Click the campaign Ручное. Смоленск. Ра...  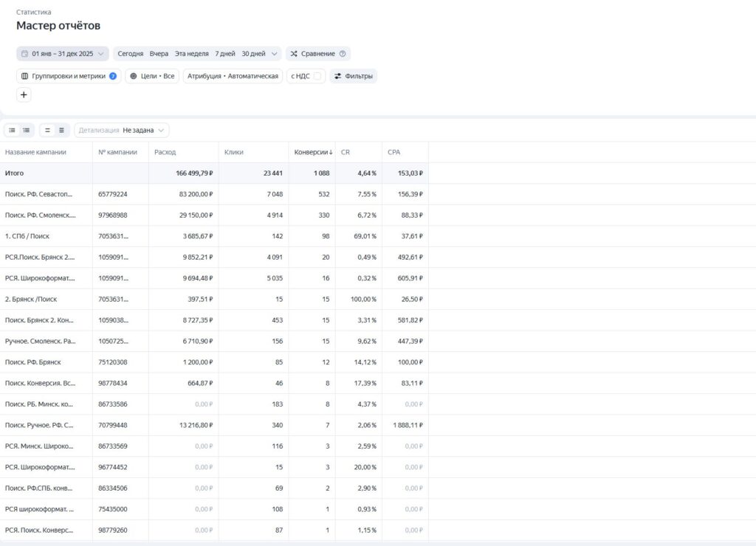click(40, 341)
